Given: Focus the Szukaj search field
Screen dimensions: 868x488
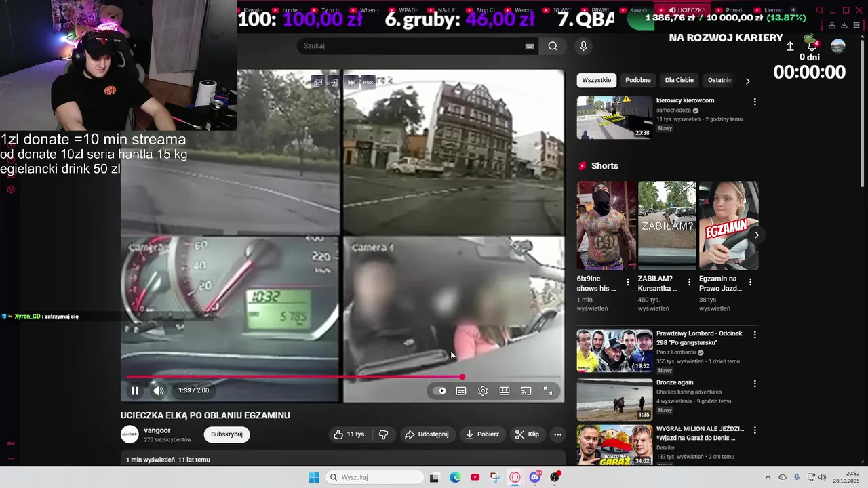Looking at the screenshot, I should 410,46.
